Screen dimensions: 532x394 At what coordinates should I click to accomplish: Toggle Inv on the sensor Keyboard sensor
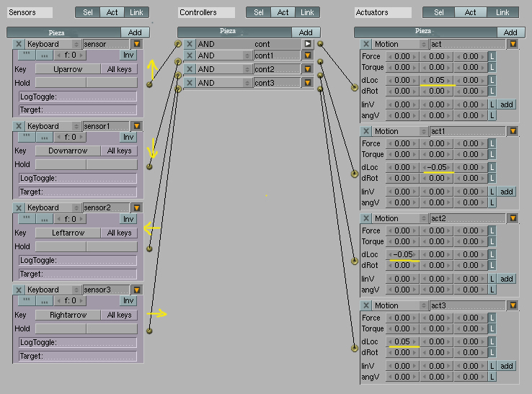[128, 55]
